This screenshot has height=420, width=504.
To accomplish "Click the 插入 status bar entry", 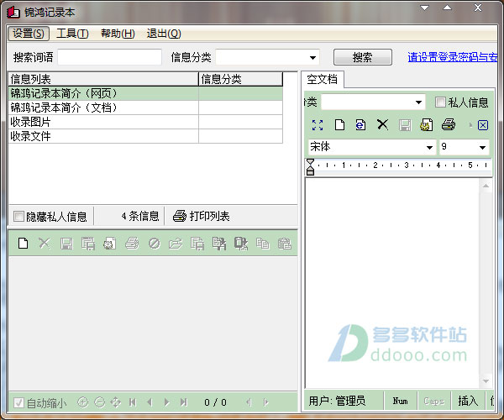I will coord(468,401).
